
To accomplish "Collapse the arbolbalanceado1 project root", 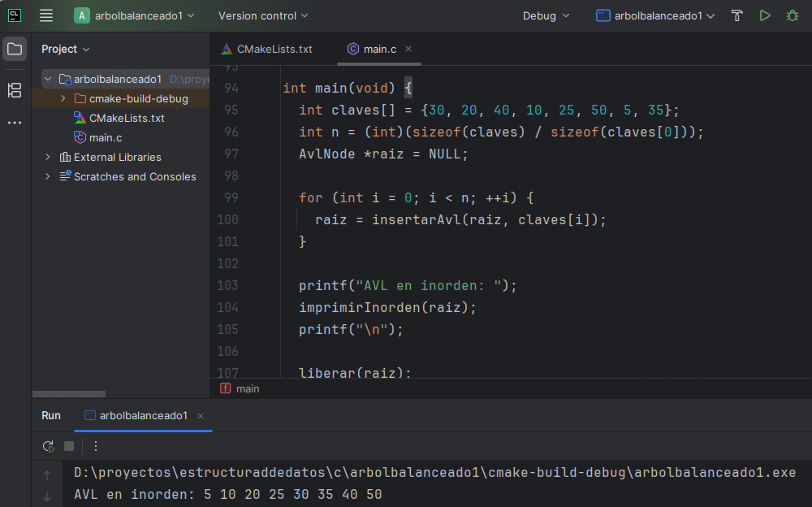I will pos(48,80).
